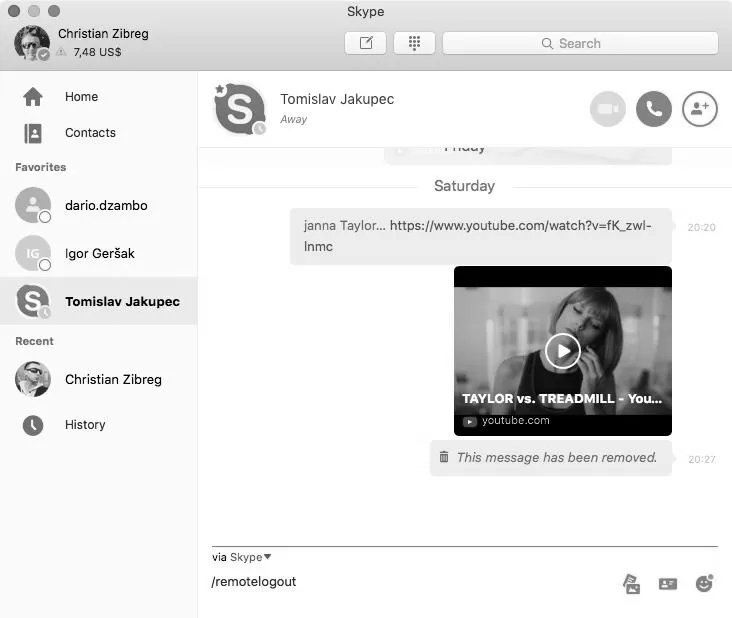The image size is (732, 618).
Task: Open Contacts in sidebar
Action: coord(99,133)
